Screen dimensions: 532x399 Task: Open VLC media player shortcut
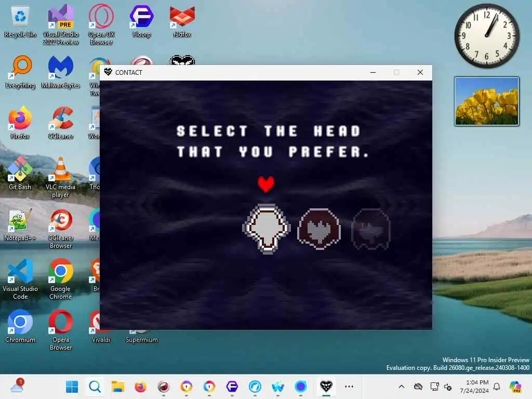61,178
